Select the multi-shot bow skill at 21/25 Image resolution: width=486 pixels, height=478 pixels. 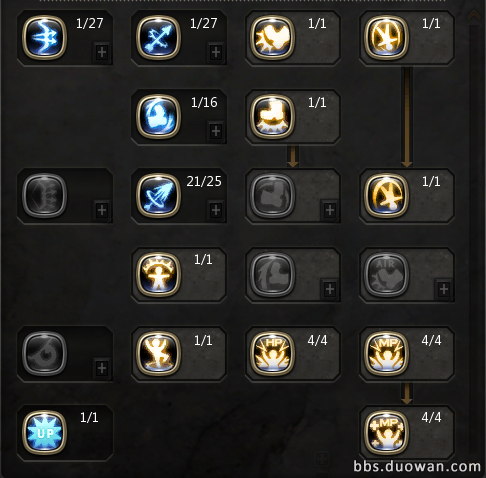pos(158,196)
